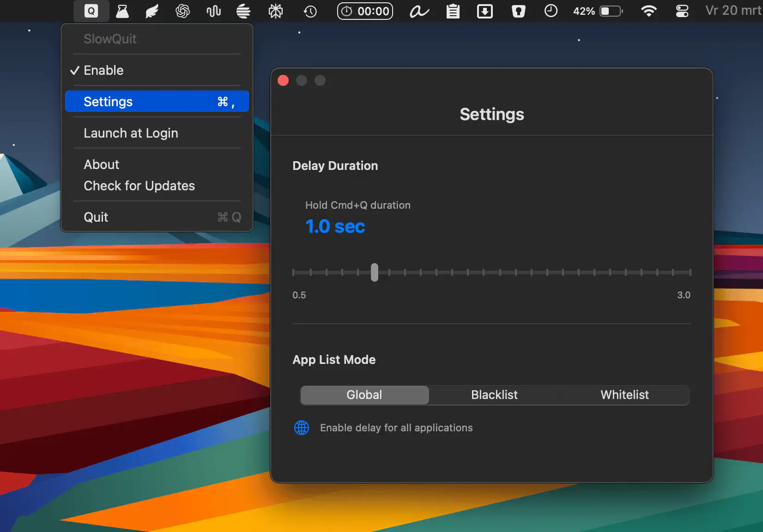Open Control Center from the menu bar
The image size is (763, 532).
click(682, 11)
